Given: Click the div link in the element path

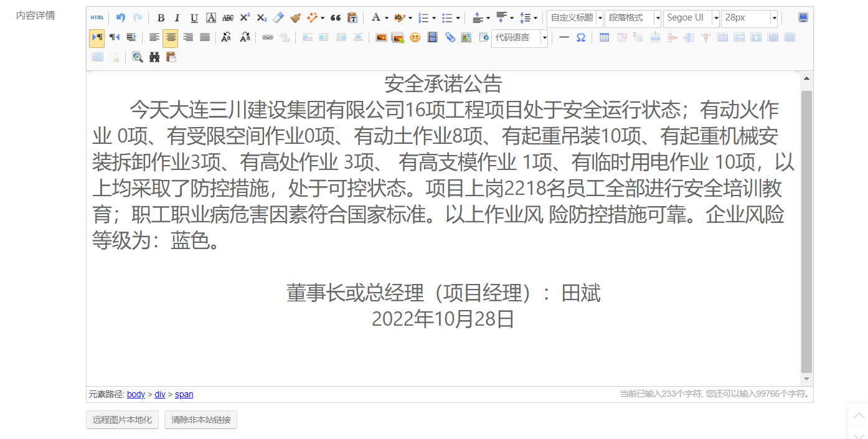Looking at the screenshot, I should pyautogui.click(x=160, y=394).
